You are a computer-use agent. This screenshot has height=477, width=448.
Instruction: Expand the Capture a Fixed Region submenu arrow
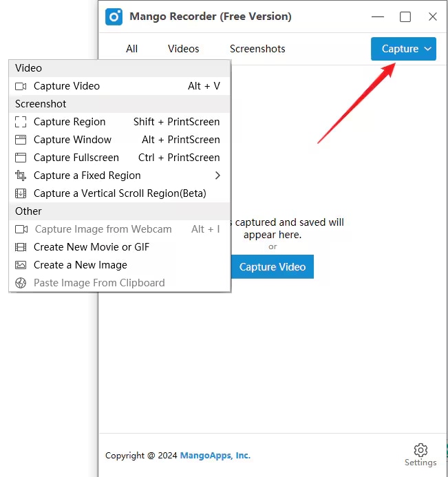coord(218,176)
